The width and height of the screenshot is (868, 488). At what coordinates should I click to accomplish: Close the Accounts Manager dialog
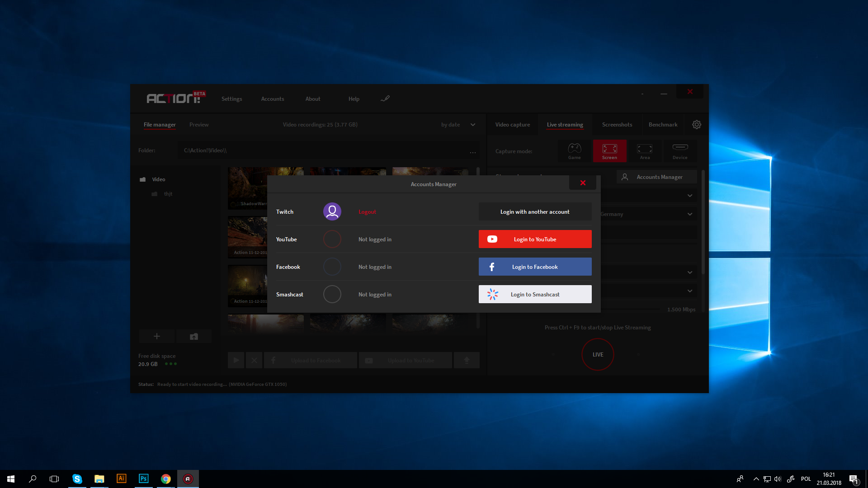tap(582, 183)
